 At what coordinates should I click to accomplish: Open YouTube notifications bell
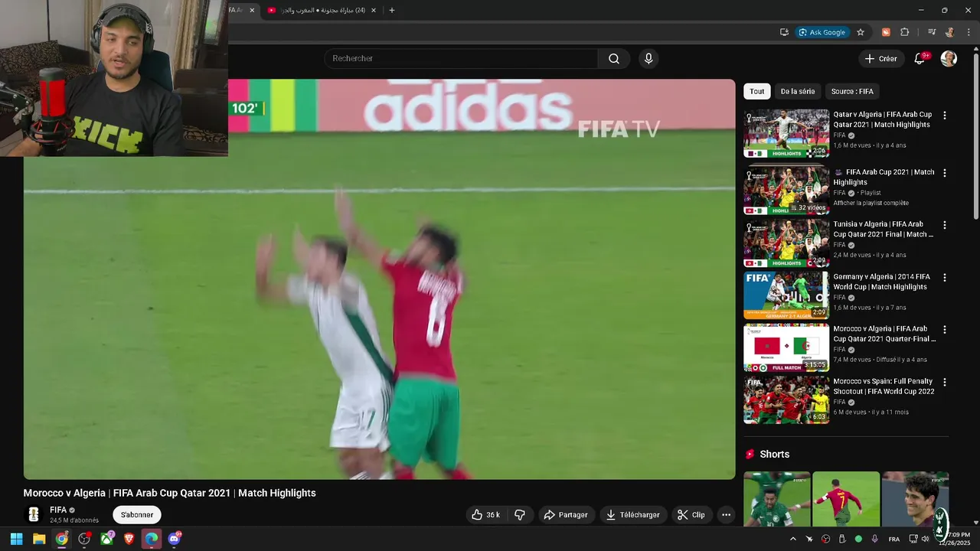(x=920, y=59)
